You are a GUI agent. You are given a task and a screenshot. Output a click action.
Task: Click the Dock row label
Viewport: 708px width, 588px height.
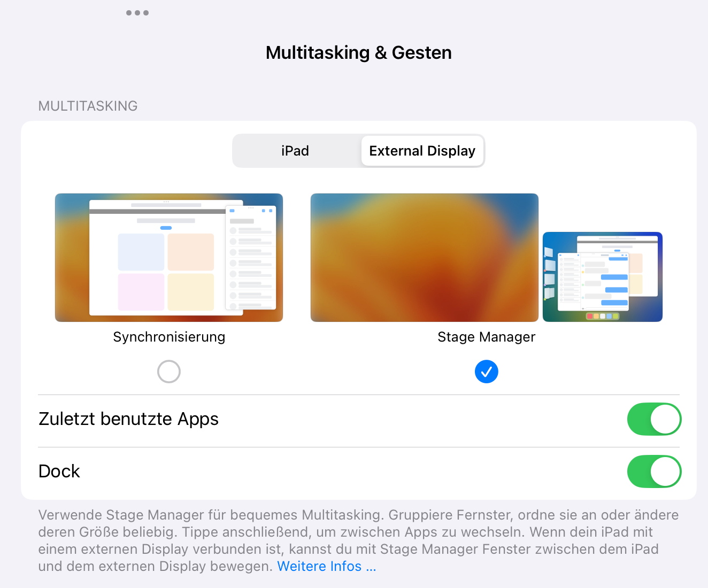pyautogui.click(x=59, y=471)
